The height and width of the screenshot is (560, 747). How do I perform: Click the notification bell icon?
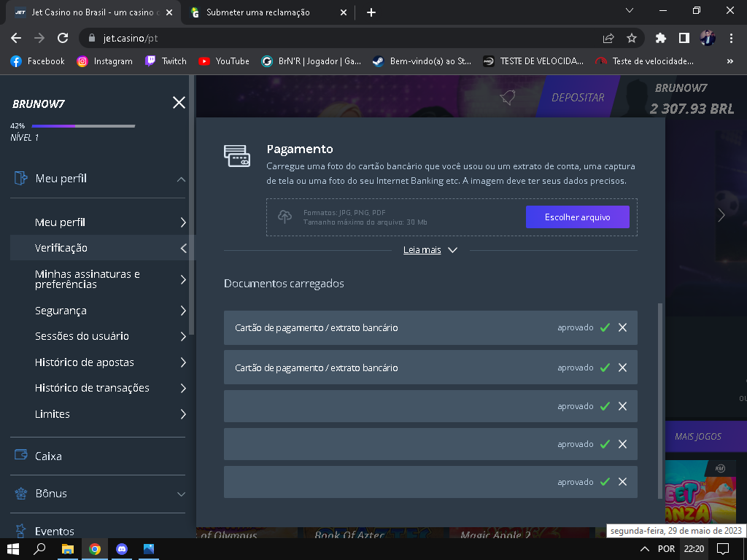[x=507, y=98]
